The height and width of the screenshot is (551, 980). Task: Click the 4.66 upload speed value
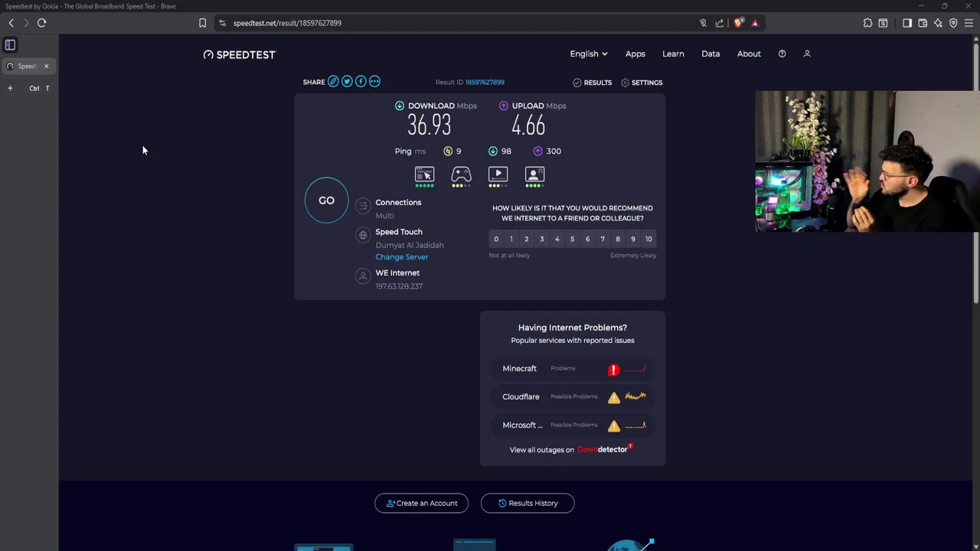[x=528, y=125]
